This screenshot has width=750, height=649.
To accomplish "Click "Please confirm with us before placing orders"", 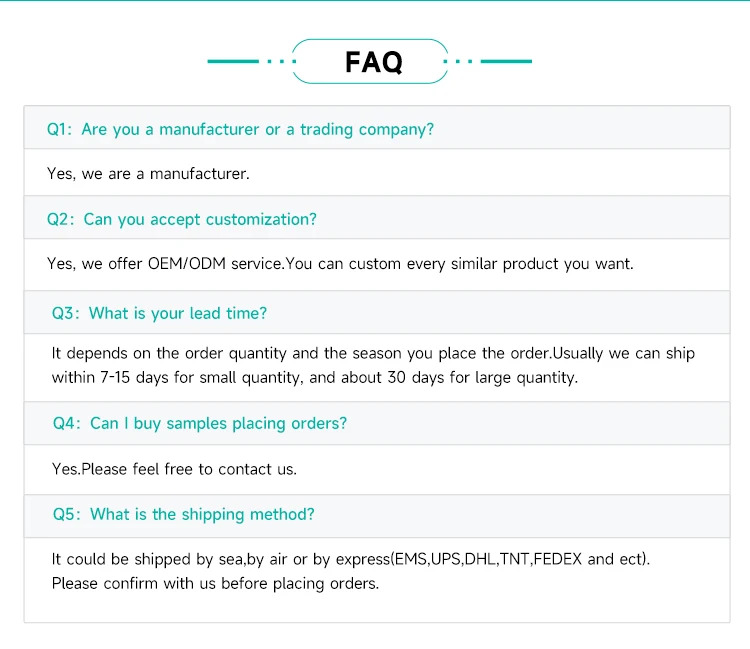I will point(215,583).
